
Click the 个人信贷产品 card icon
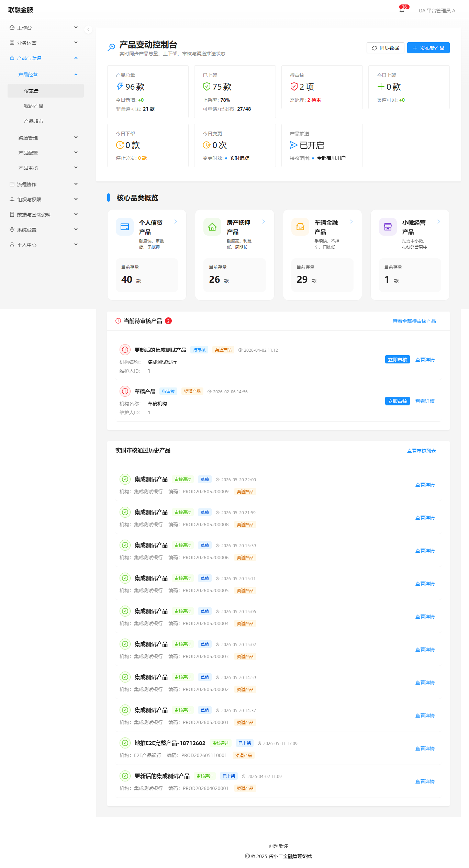coord(124,227)
